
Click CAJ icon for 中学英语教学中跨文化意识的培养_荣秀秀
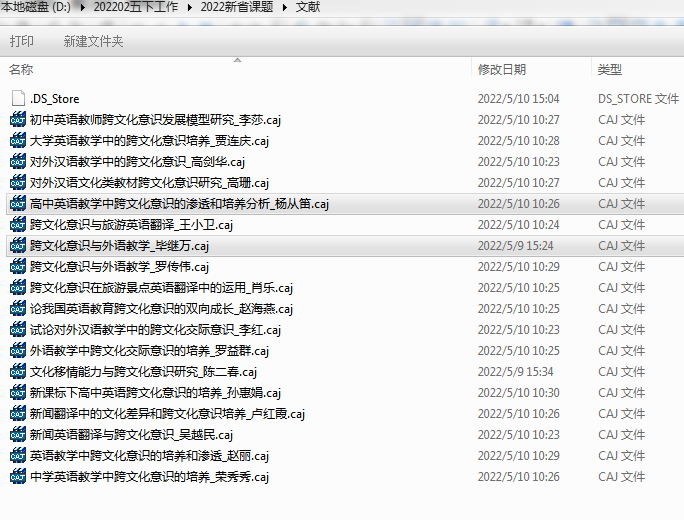click(18, 476)
